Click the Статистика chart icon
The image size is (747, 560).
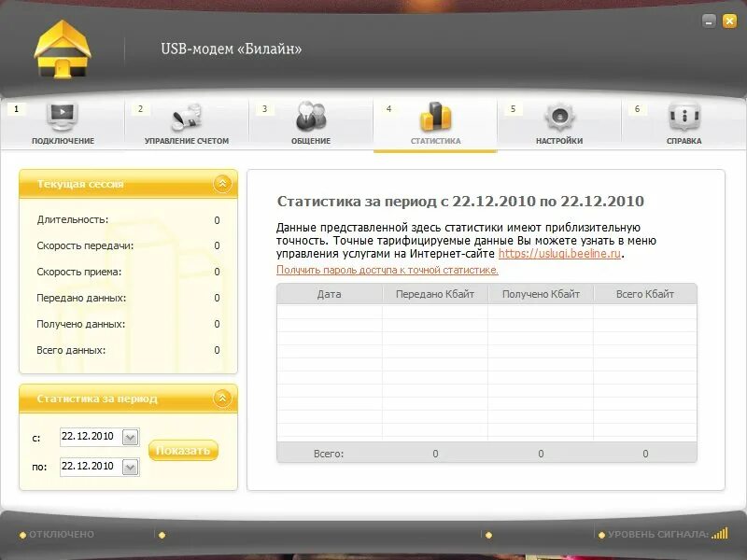pos(433,115)
